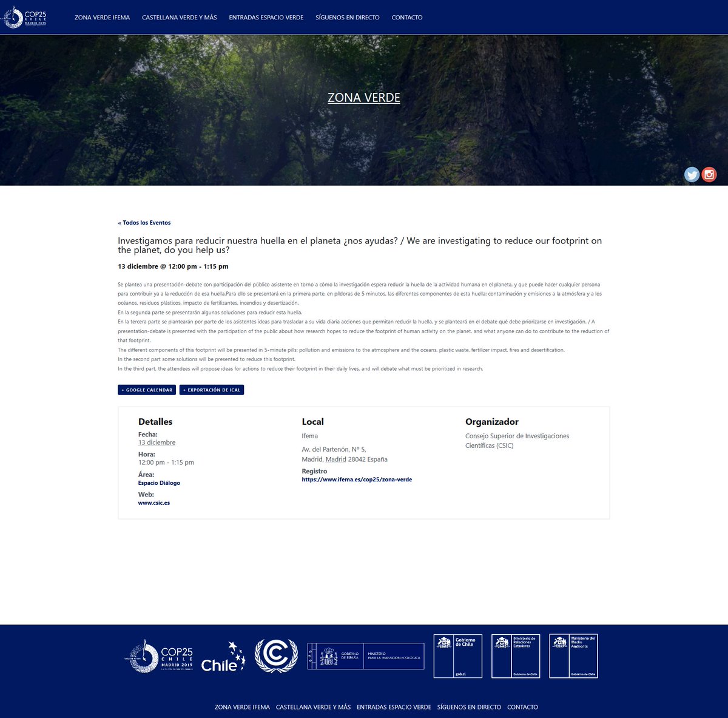
Task: Click the ZONA VERDE banner heading link
Action: 364,98
